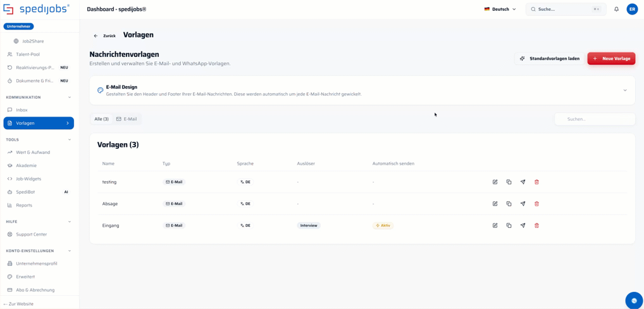Viewport: 644px width, 309px height.
Task: Collapse the Tools section
Action: click(70, 140)
